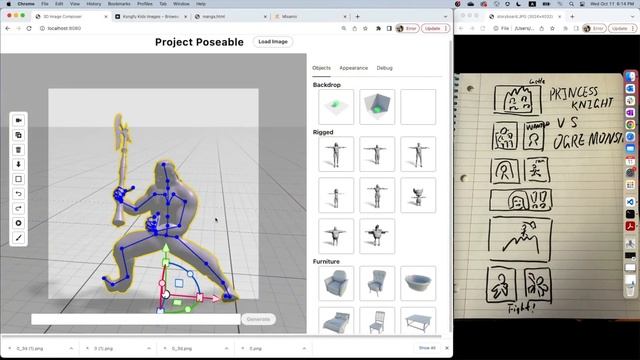This screenshot has height=360, width=640.
Task: Switch to the Appearance tab
Action: (x=353, y=68)
